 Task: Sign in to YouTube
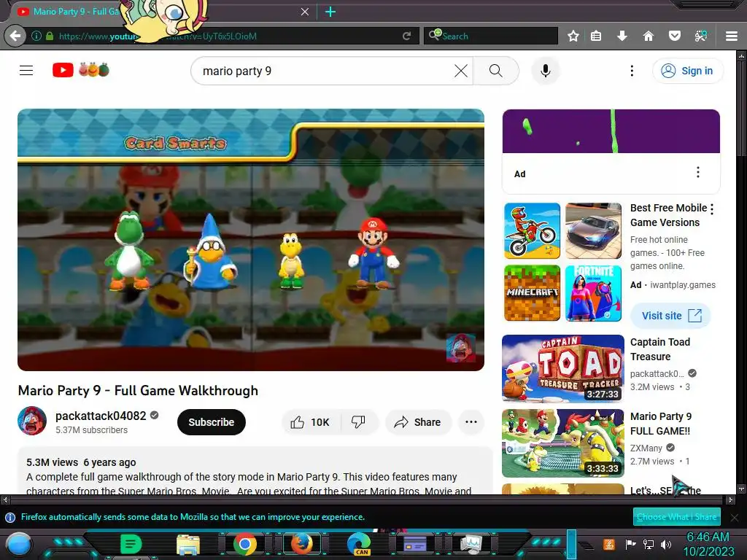(687, 71)
